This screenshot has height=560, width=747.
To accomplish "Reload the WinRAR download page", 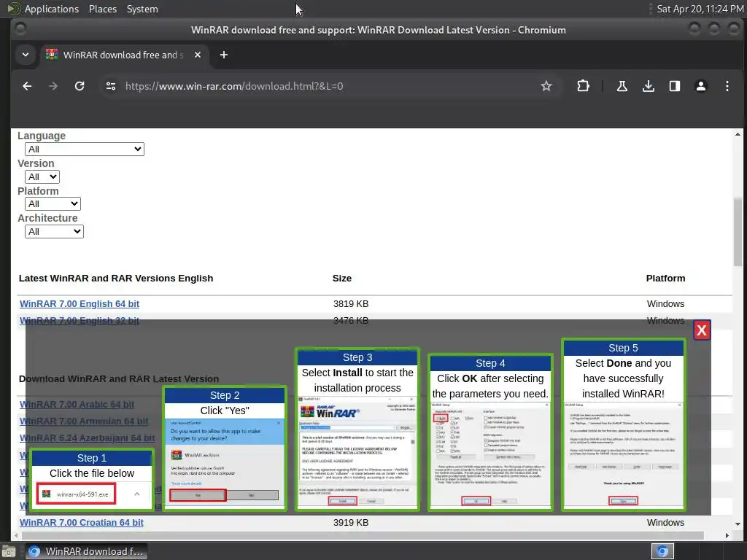I will point(80,86).
